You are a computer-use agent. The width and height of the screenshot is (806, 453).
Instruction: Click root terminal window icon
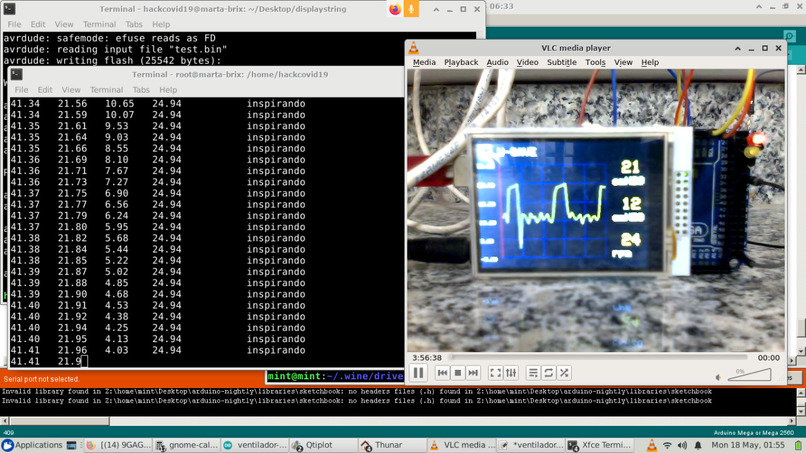coord(16,74)
